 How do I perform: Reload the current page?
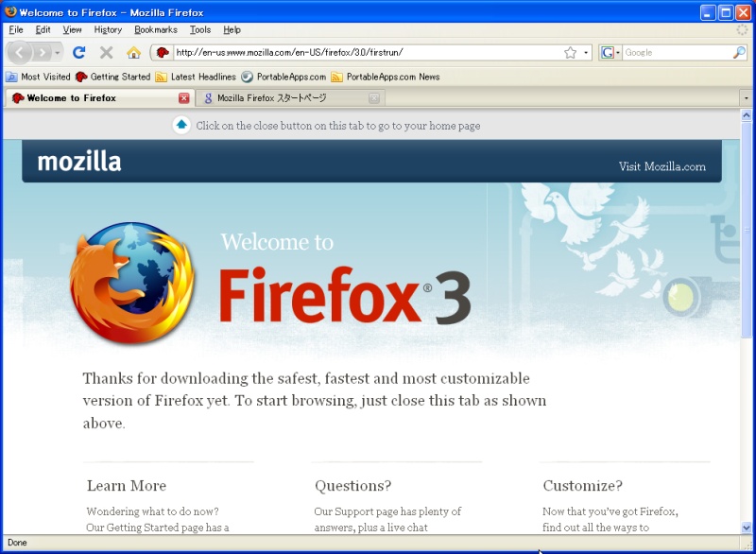tap(79, 52)
